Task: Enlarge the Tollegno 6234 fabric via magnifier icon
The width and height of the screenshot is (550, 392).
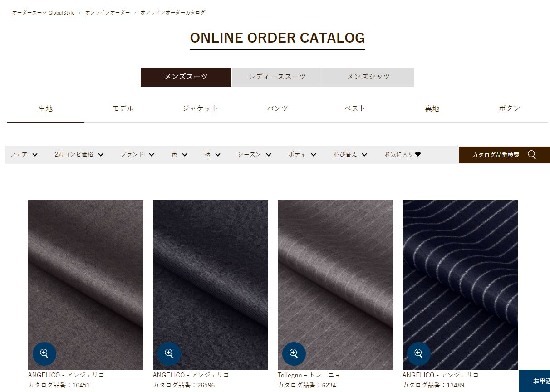Action: 294,354
